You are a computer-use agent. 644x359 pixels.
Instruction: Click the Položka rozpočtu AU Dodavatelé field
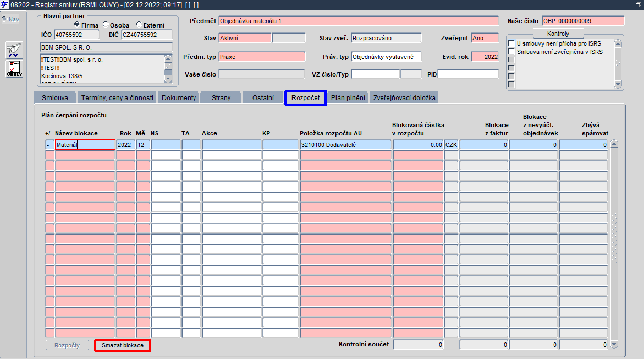pyautogui.click(x=346, y=145)
